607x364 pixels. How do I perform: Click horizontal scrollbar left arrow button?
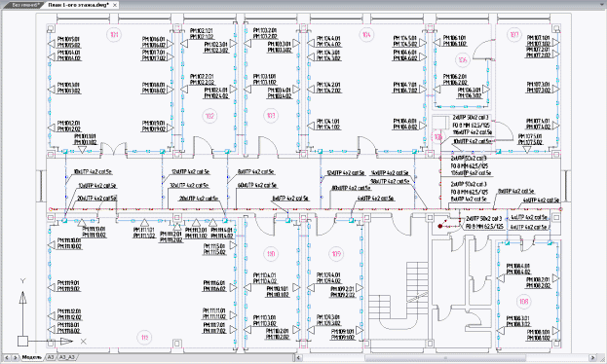point(298,358)
